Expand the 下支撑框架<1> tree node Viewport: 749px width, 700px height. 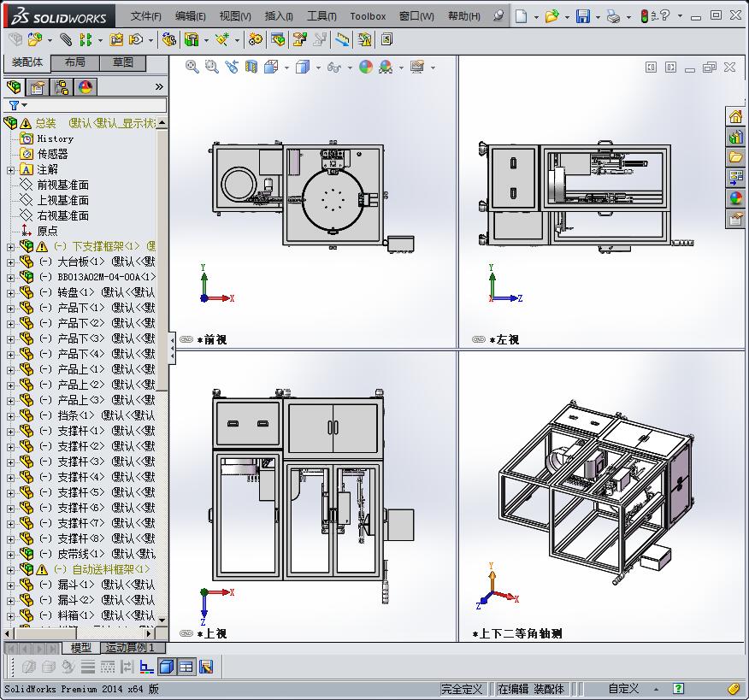pyautogui.click(x=10, y=247)
